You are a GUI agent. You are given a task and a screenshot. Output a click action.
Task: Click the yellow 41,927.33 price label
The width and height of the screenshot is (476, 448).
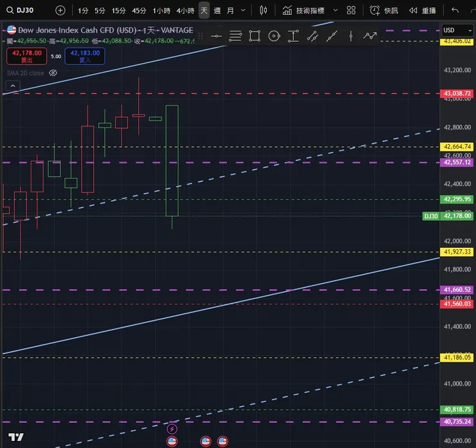457,252
